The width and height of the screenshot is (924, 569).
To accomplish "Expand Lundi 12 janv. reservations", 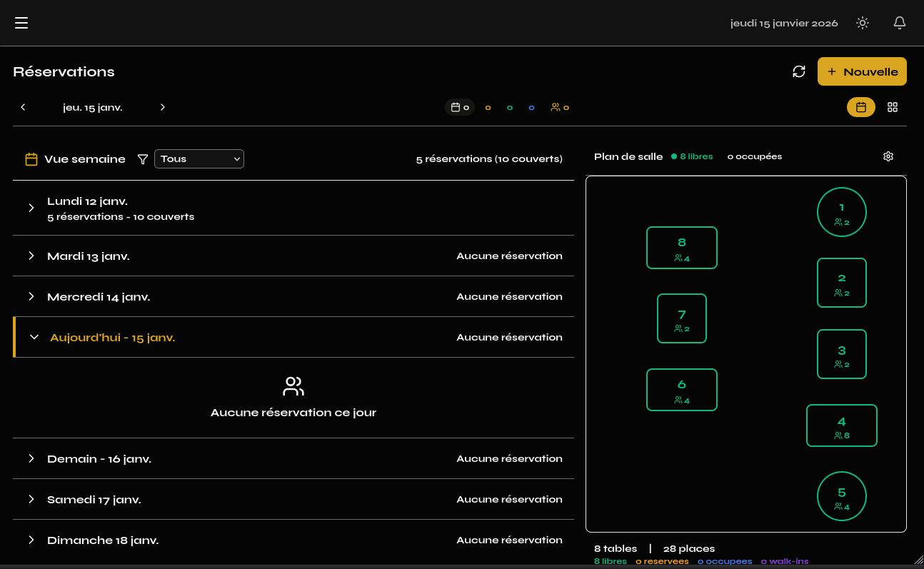I will click(x=31, y=208).
